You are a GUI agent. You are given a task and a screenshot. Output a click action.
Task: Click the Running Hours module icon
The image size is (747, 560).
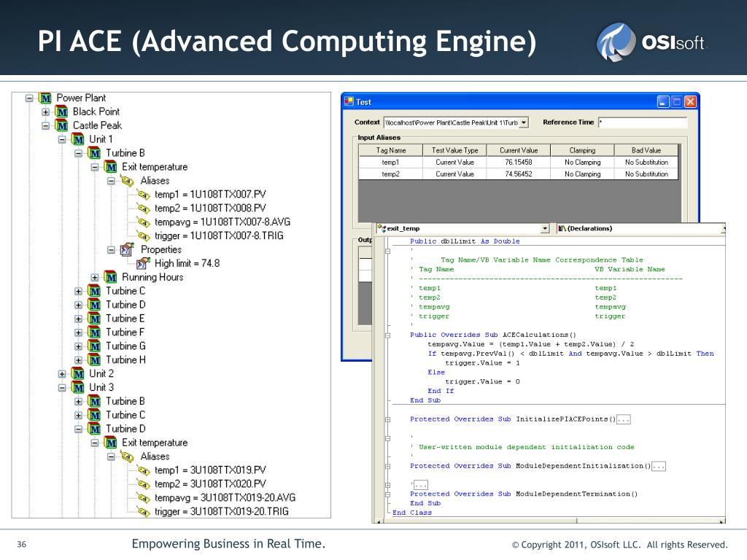[x=111, y=277]
